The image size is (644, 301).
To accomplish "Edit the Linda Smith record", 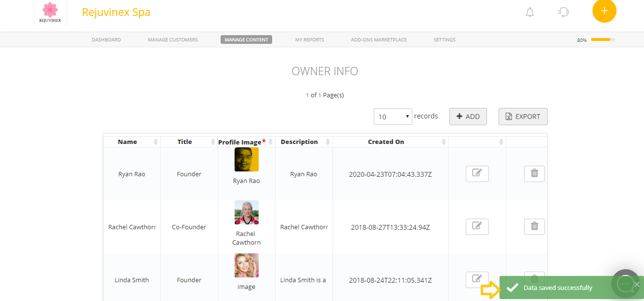I will (x=477, y=279).
